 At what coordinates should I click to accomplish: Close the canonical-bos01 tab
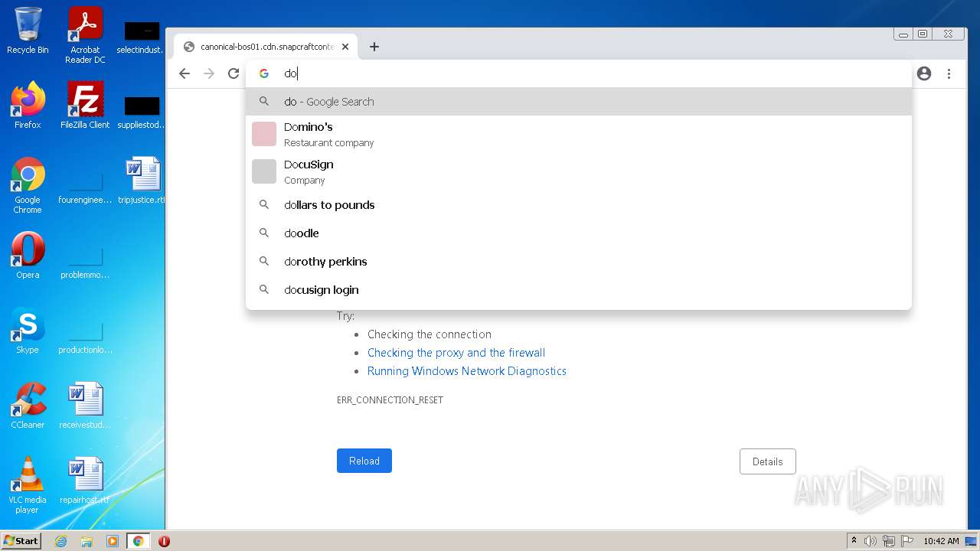[x=345, y=47]
